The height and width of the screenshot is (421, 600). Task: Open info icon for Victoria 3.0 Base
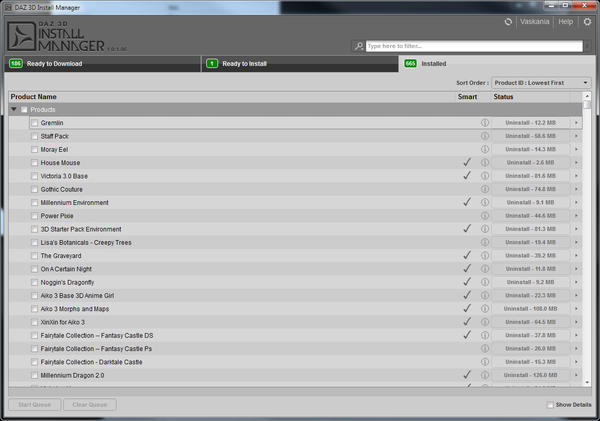click(x=485, y=176)
